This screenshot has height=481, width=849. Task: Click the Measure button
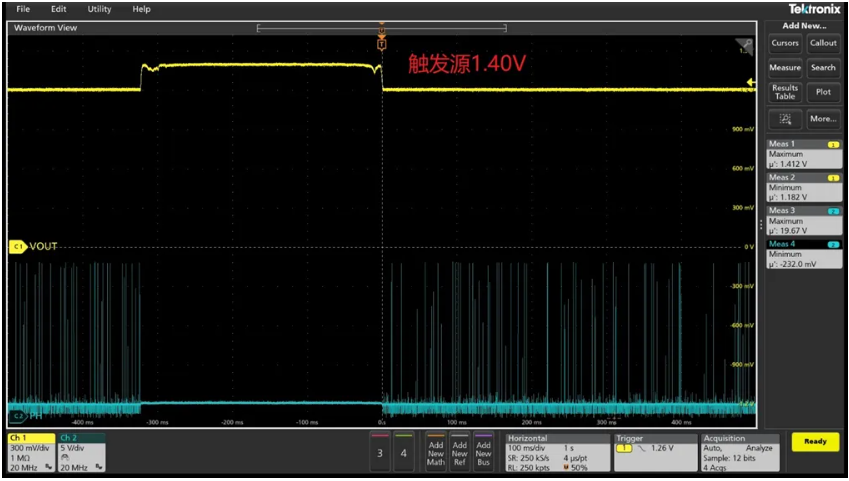pyautogui.click(x=785, y=68)
